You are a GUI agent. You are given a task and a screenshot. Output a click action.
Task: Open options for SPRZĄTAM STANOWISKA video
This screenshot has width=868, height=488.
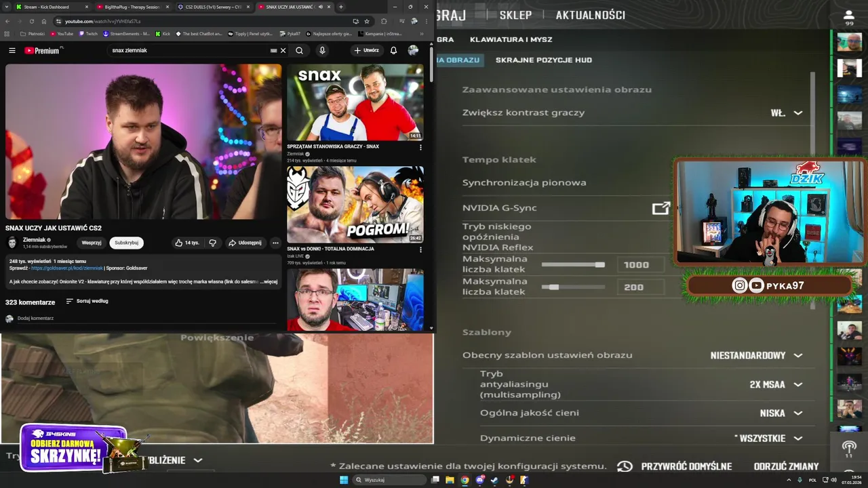[420, 147]
